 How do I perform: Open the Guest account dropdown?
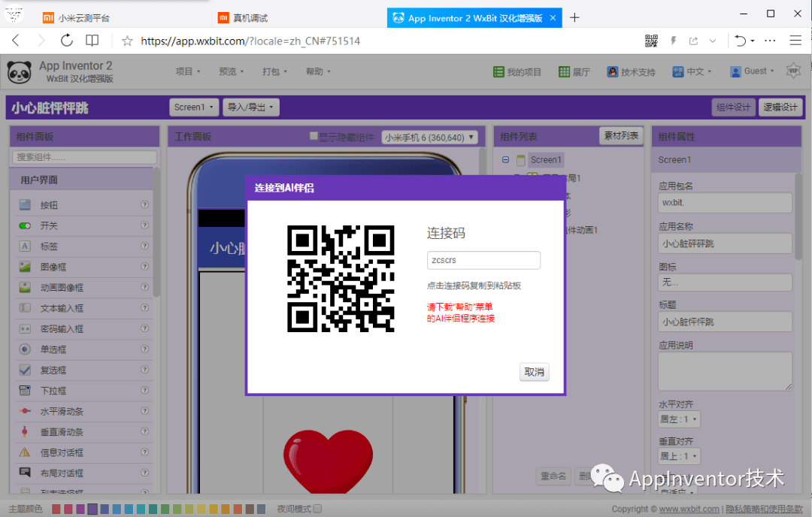pos(753,71)
